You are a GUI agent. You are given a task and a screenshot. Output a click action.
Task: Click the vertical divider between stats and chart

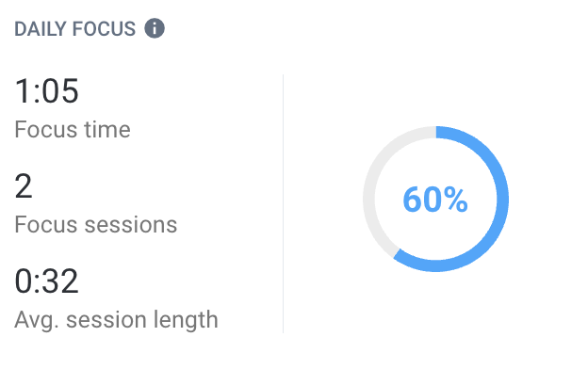283,203
